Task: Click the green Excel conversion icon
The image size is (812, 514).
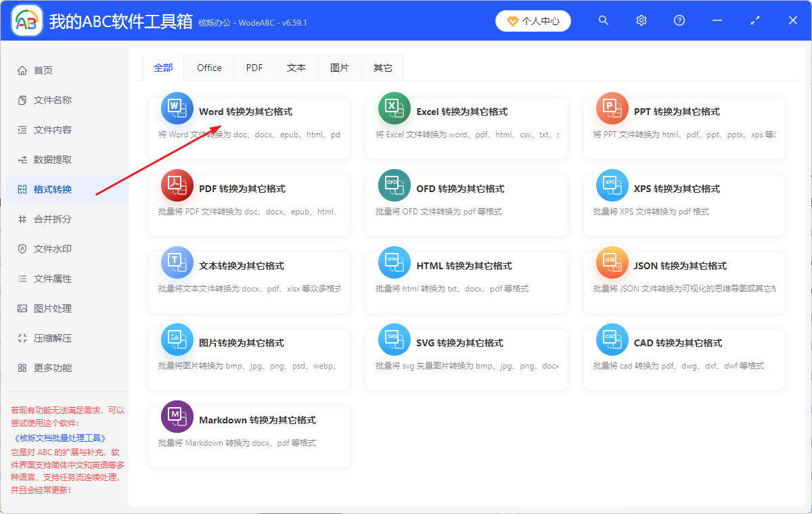Action: coord(394,108)
